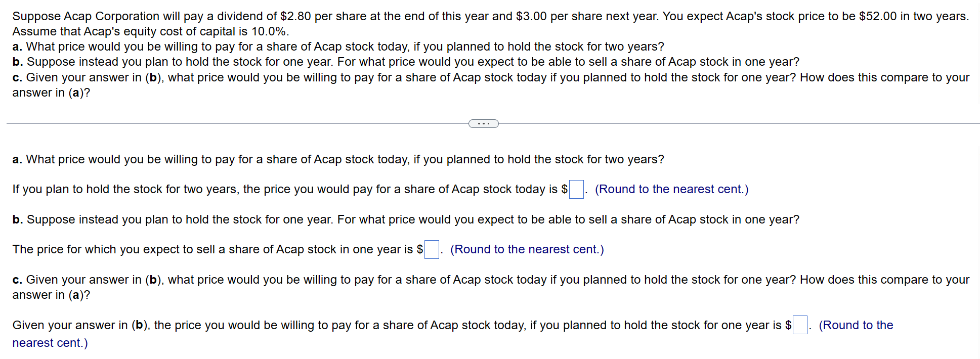The width and height of the screenshot is (980, 359).
Task: Click the part a two-year price answer box
Action: (576, 190)
